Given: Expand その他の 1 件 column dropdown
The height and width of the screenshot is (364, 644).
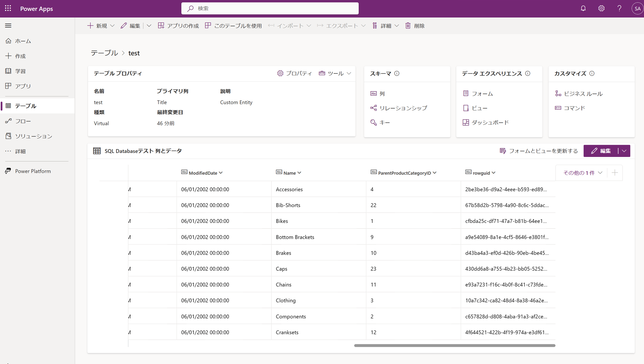Looking at the screenshot, I should click(x=582, y=173).
